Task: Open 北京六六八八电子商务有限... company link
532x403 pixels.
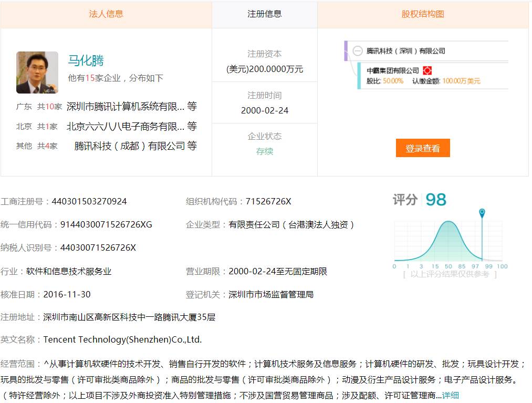Action: point(126,126)
